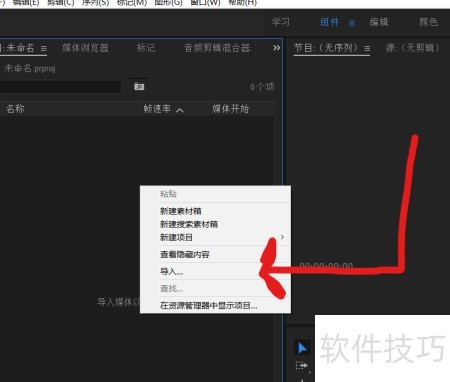Open the 组件 workspace menu icon
The height and width of the screenshot is (382, 450).
352,23
